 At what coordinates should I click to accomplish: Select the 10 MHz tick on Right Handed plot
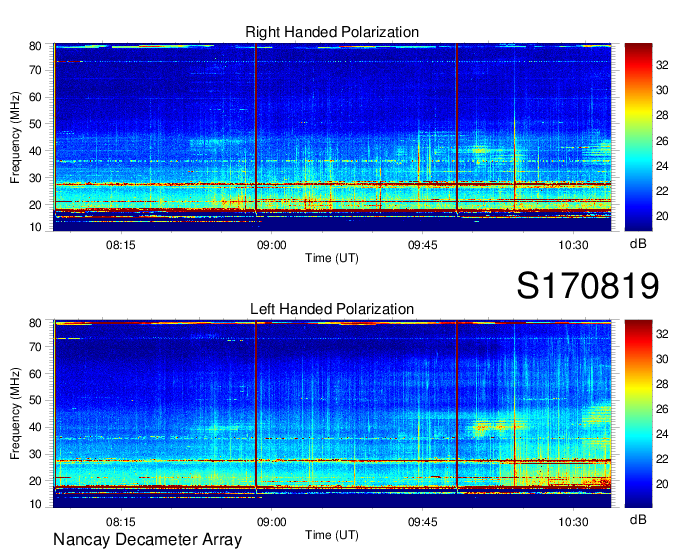35,227
